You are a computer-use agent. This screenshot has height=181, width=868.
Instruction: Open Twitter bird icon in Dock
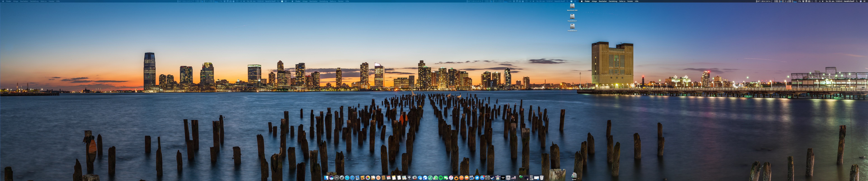(477, 178)
